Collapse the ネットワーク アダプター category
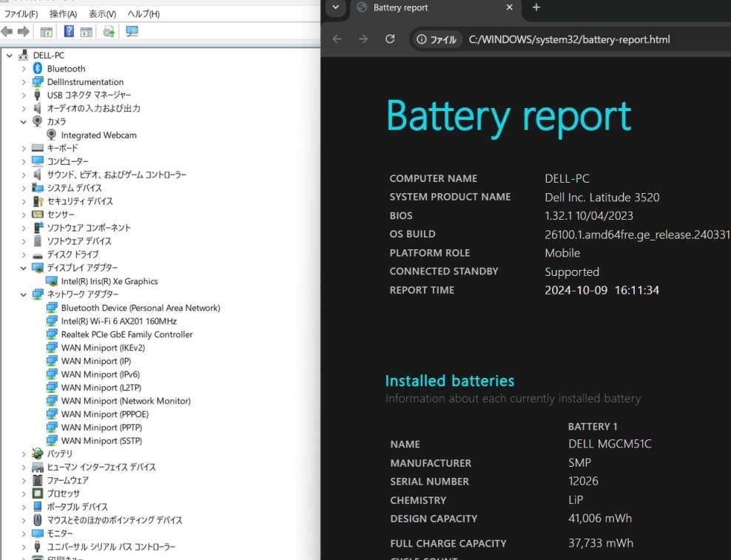 (24, 294)
